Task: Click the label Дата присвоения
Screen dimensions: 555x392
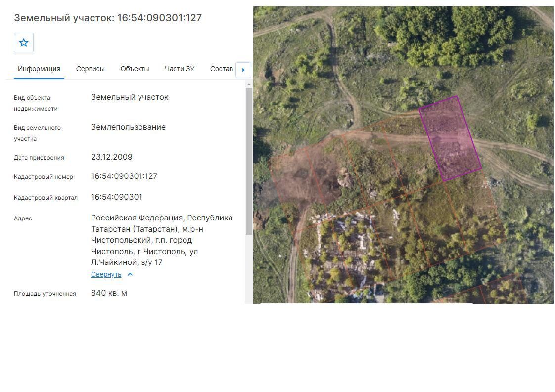Action: pos(39,158)
